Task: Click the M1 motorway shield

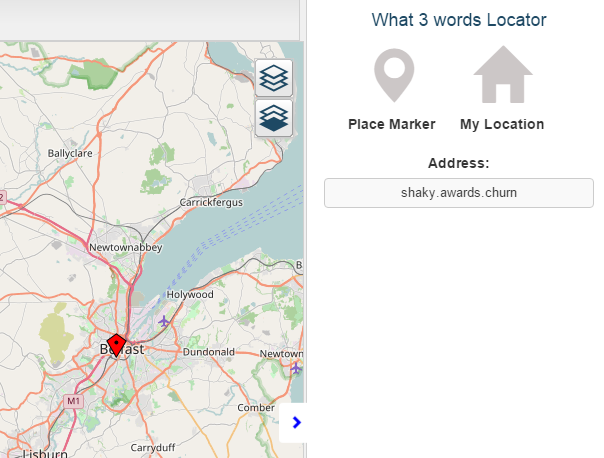Action: tap(73, 401)
